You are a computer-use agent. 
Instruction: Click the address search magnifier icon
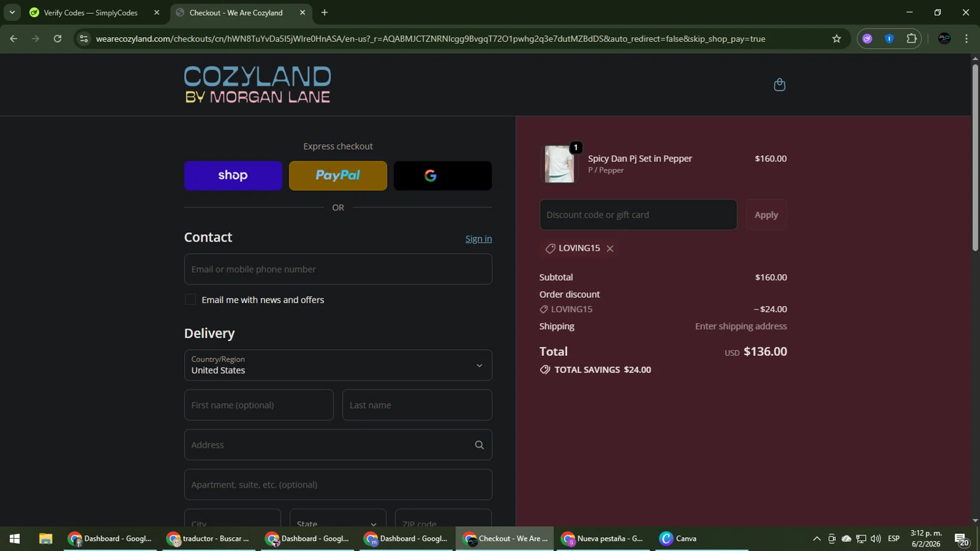click(479, 445)
